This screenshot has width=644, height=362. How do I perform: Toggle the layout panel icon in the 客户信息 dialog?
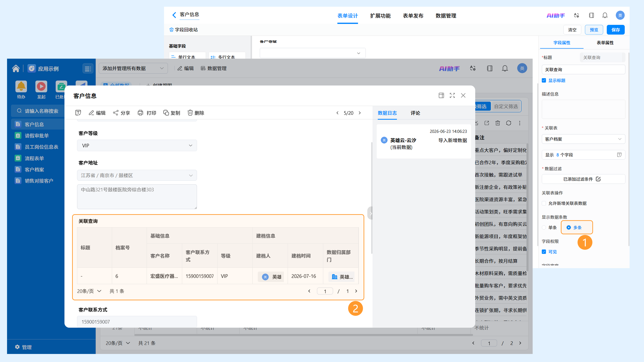[x=441, y=95]
